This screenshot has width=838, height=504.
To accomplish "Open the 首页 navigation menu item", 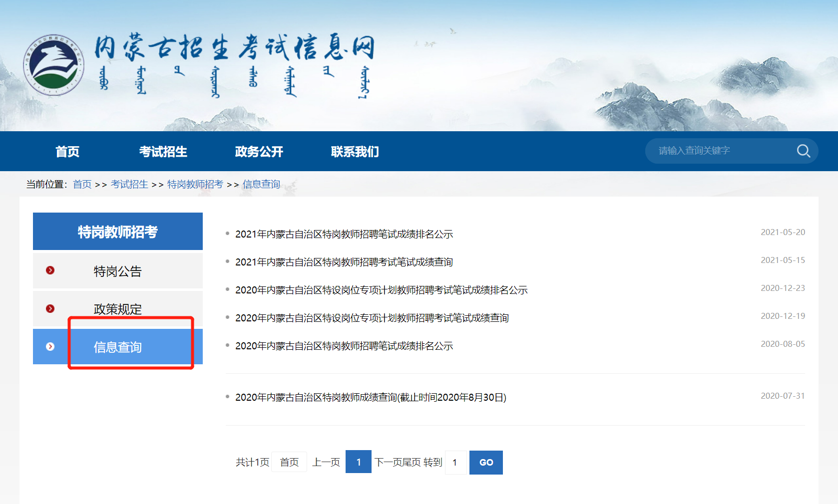I will (x=67, y=152).
